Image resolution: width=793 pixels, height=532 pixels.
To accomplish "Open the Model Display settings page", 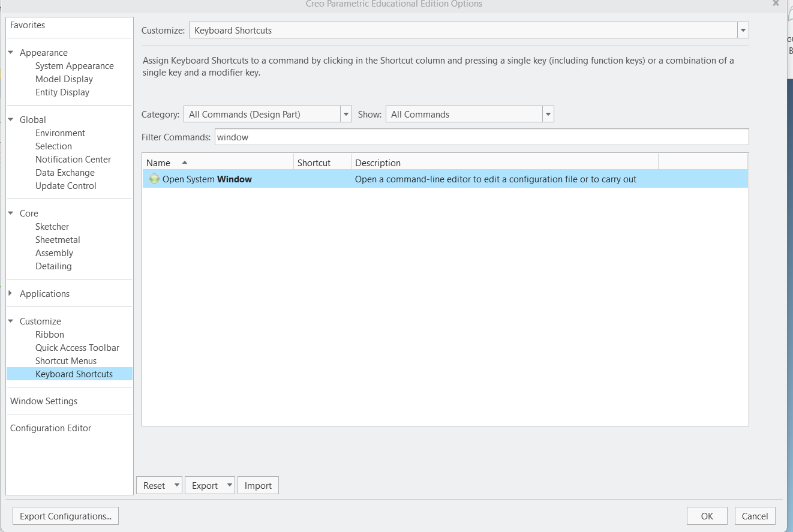I will (64, 79).
